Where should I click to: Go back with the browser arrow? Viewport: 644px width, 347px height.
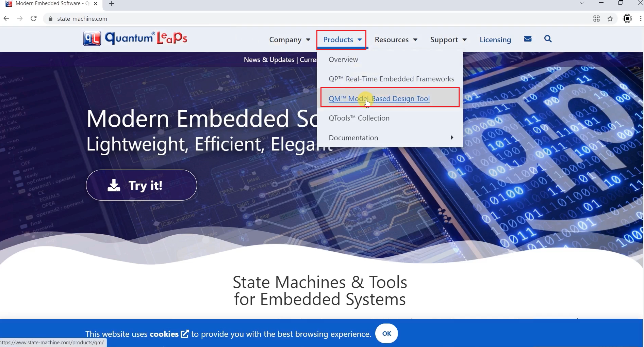pyautogui.click(x=6, y=18)
